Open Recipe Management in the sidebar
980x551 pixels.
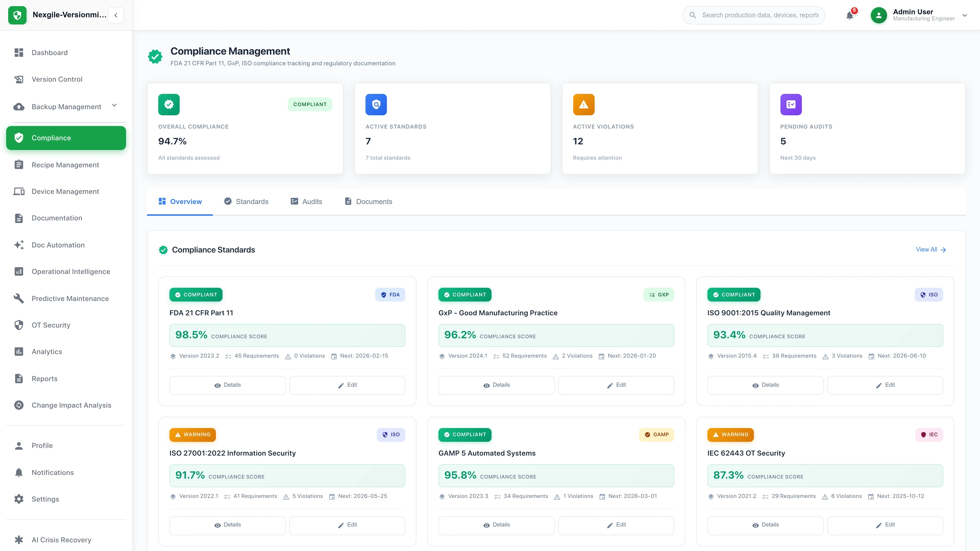tap(65, 165)
